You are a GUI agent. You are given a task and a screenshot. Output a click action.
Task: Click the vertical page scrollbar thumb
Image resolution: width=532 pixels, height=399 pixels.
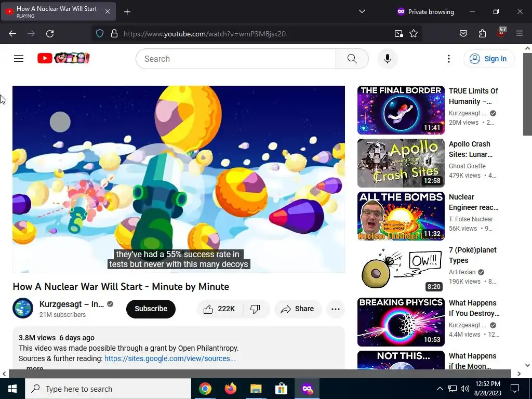click(x=527, y=94)
